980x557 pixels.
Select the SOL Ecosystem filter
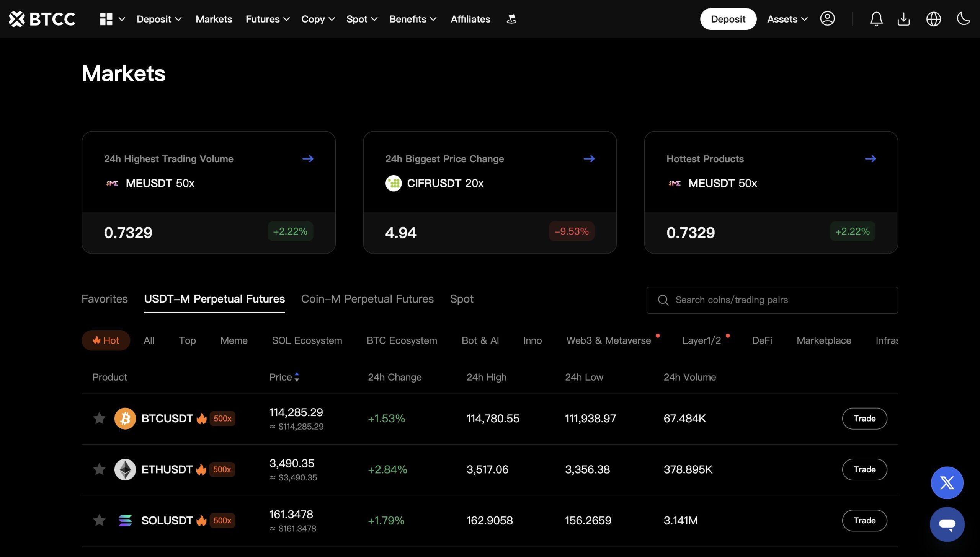tap(307, 340)
